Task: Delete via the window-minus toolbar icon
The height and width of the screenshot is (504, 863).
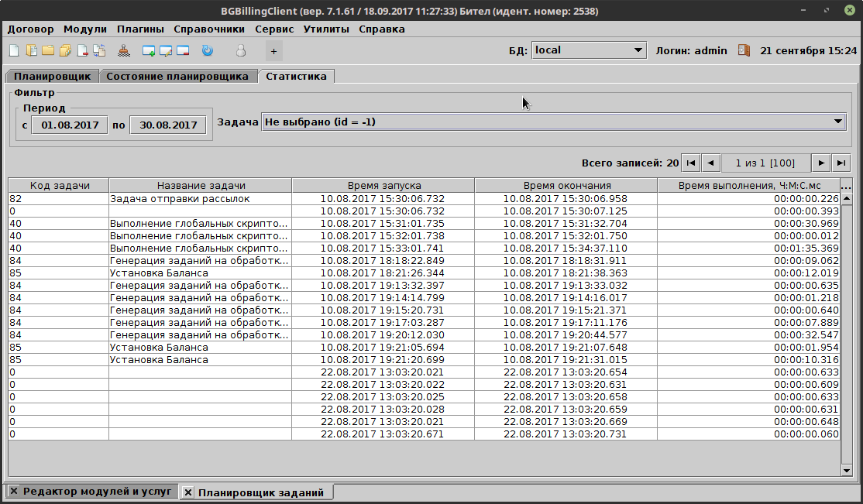Action: (x=183, y=50)
